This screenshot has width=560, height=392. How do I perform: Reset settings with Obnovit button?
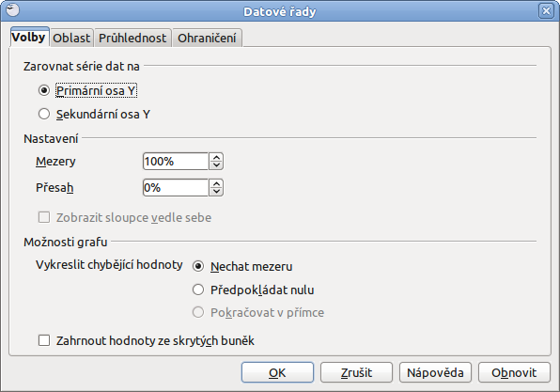click(x=514, y=372)
